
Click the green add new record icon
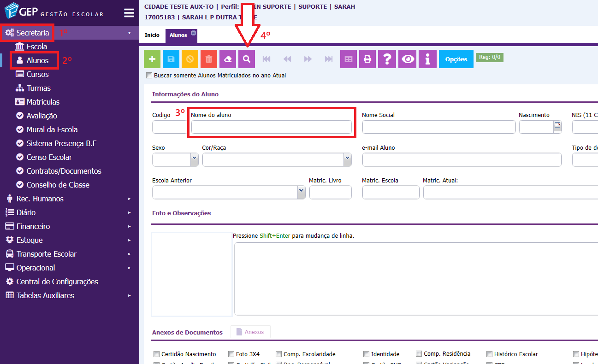(x=152, y=59)
